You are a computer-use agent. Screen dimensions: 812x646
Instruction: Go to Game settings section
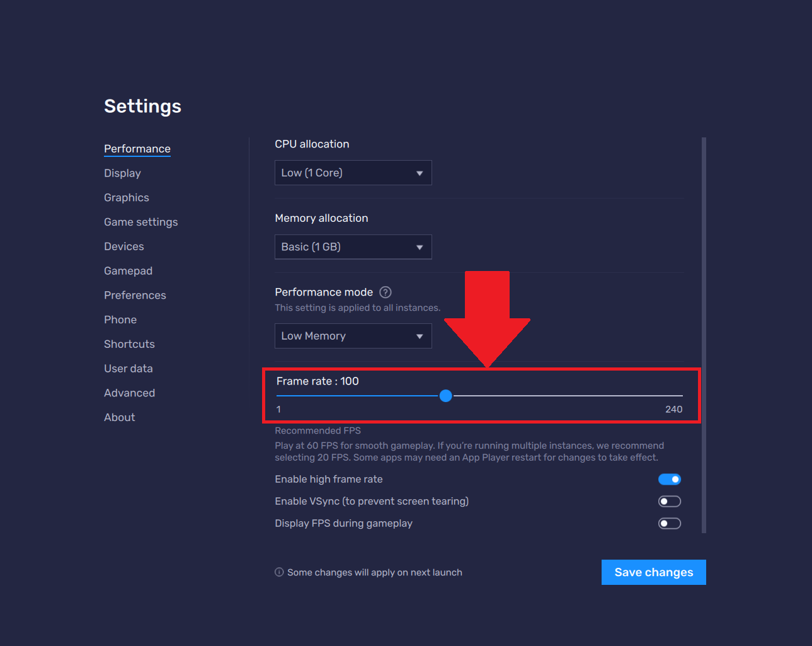(141, 222)
